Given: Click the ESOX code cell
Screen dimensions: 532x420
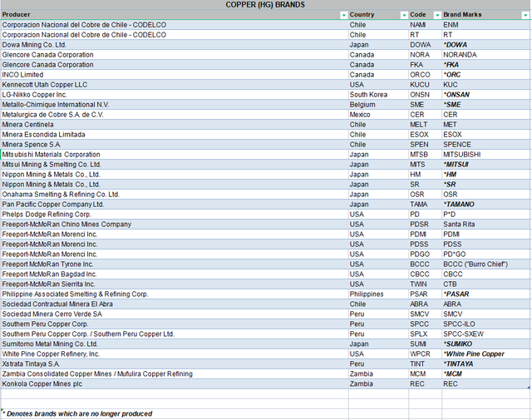Looking at the screenshot, I should coord(425,135).
